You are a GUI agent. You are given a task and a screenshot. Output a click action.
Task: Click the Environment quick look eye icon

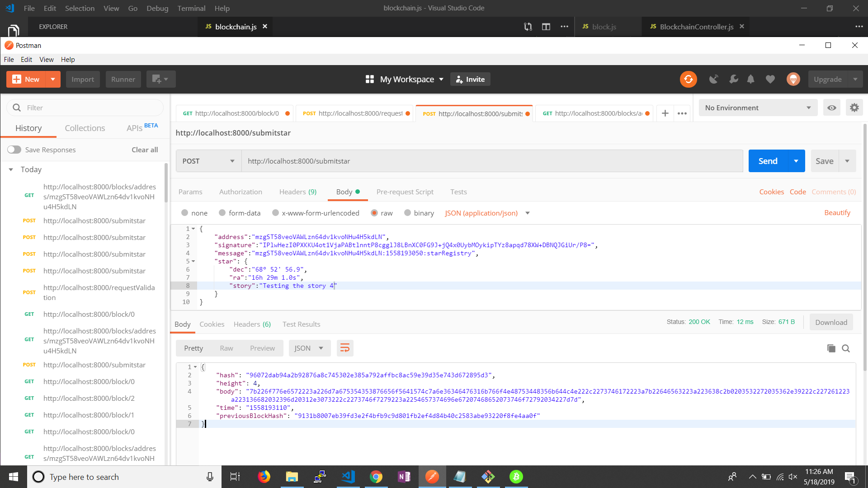pos(831,108)
